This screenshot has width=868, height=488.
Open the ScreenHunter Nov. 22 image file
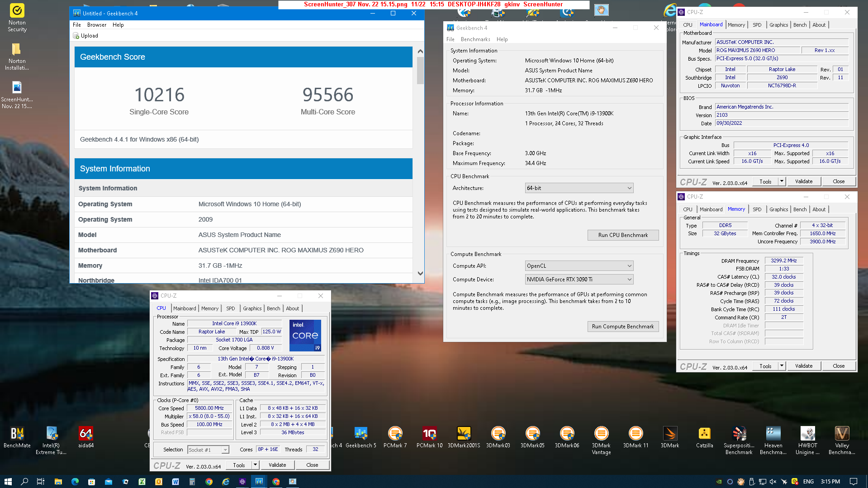point(17,95)
